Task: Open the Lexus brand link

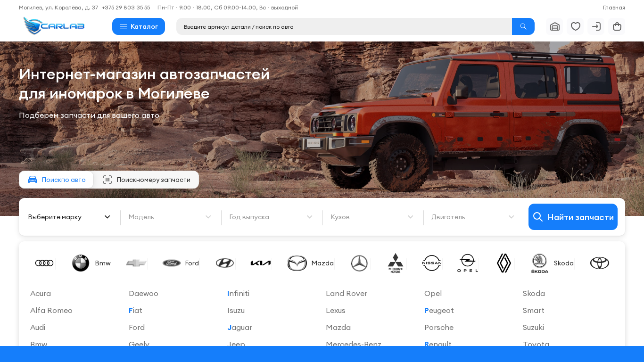Action: click(x=336, y=310)
